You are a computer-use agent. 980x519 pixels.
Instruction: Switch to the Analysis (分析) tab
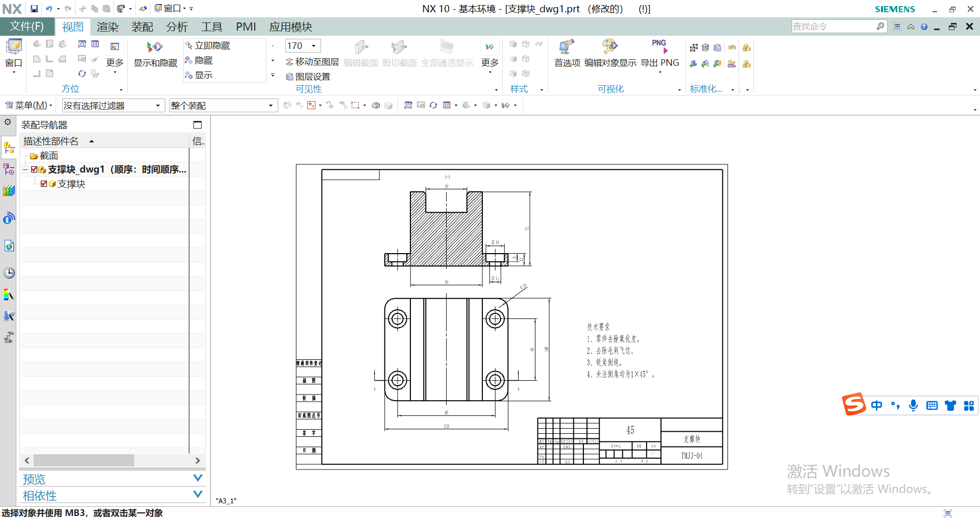177,27
